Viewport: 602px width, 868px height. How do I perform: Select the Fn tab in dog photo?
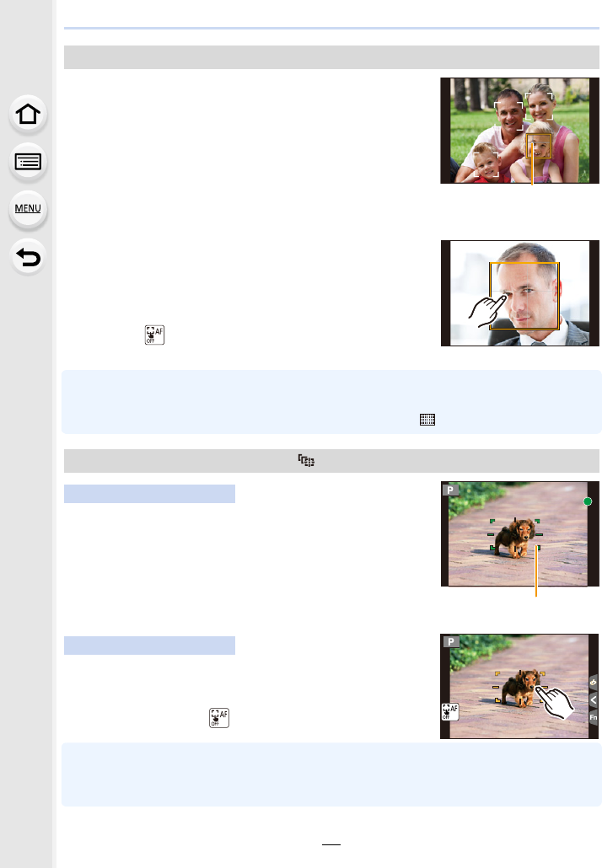(x=593, y=717)
